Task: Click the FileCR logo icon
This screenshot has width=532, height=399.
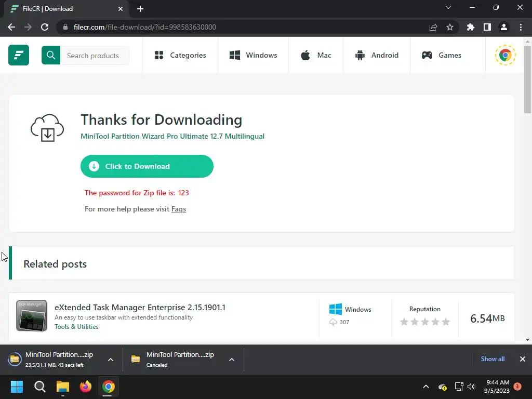Action: [x=19, y=55]
